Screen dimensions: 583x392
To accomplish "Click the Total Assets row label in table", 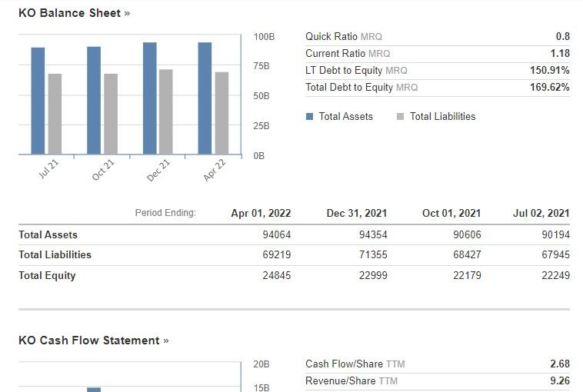I will pyautogui.click(x=48, y=235).
